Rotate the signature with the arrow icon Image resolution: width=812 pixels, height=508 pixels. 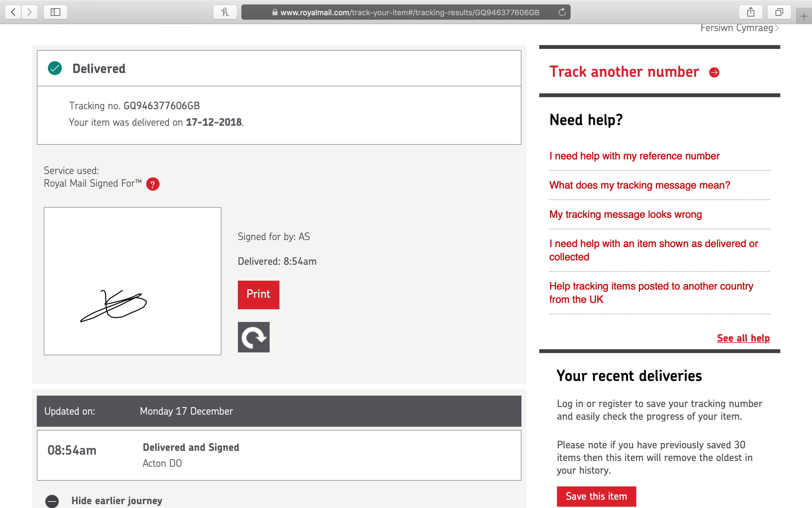[254, 337]
